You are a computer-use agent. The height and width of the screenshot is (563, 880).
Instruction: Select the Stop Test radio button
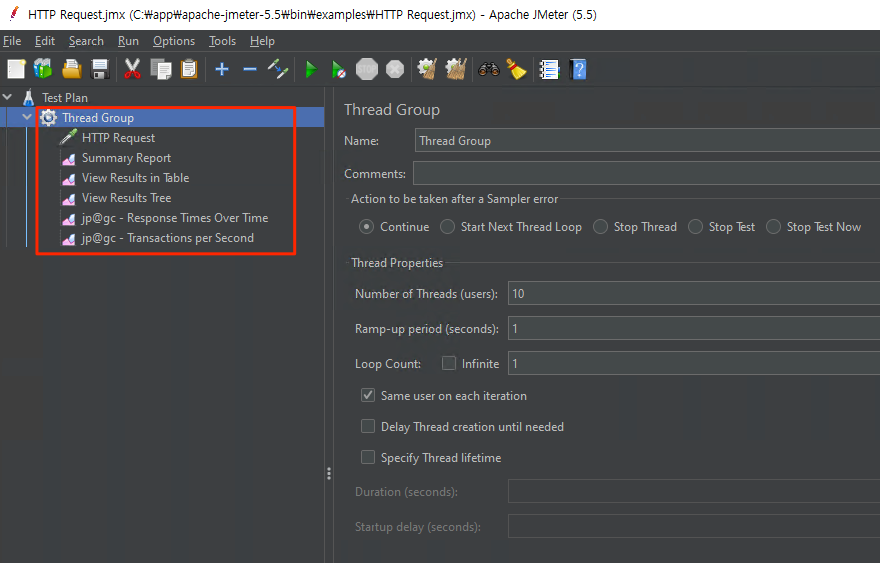[x=695, y=227]
